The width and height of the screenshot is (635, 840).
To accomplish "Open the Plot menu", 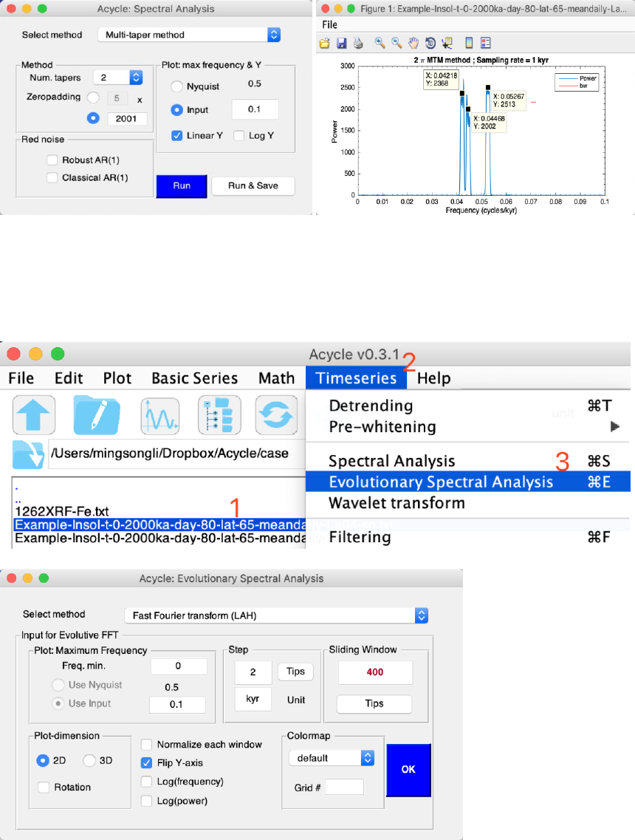I will coord(117,378).
